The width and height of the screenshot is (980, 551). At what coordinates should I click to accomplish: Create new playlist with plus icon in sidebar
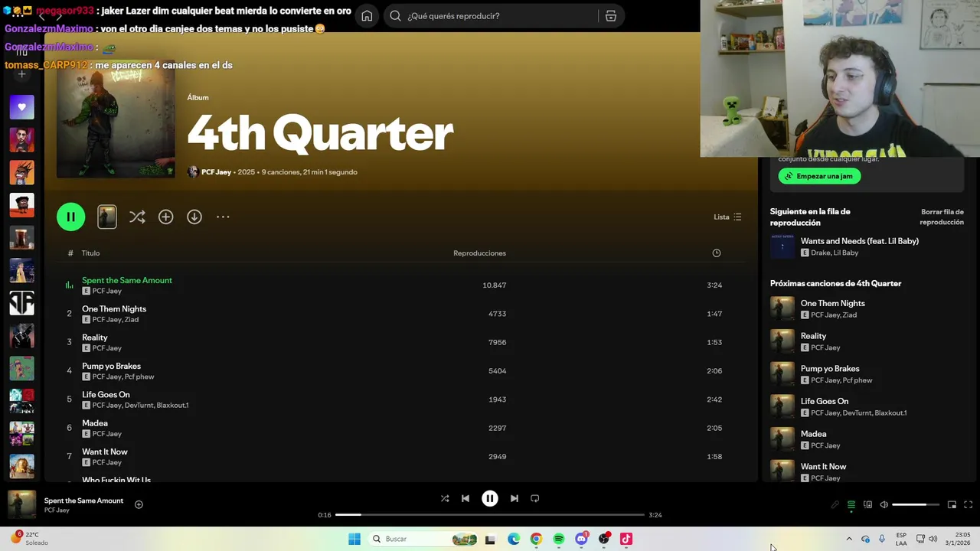[21, 74]
